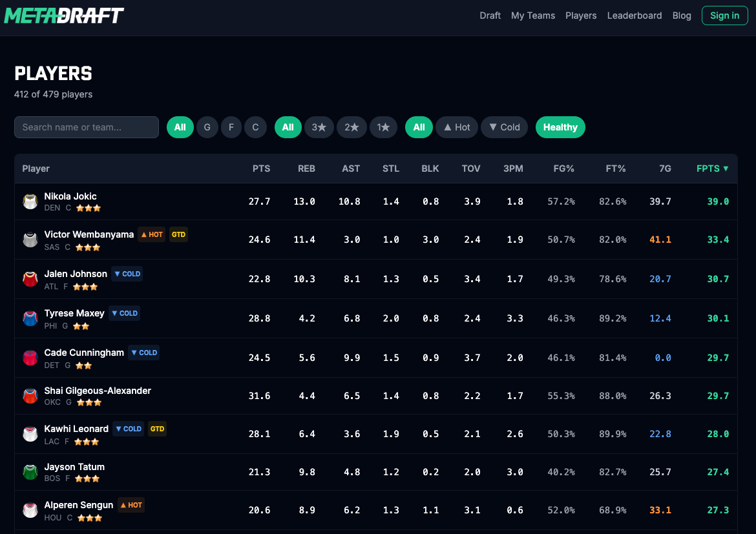756x534 pixels.
Task: Sort the table by FPTS column
Action: [712, 169]
